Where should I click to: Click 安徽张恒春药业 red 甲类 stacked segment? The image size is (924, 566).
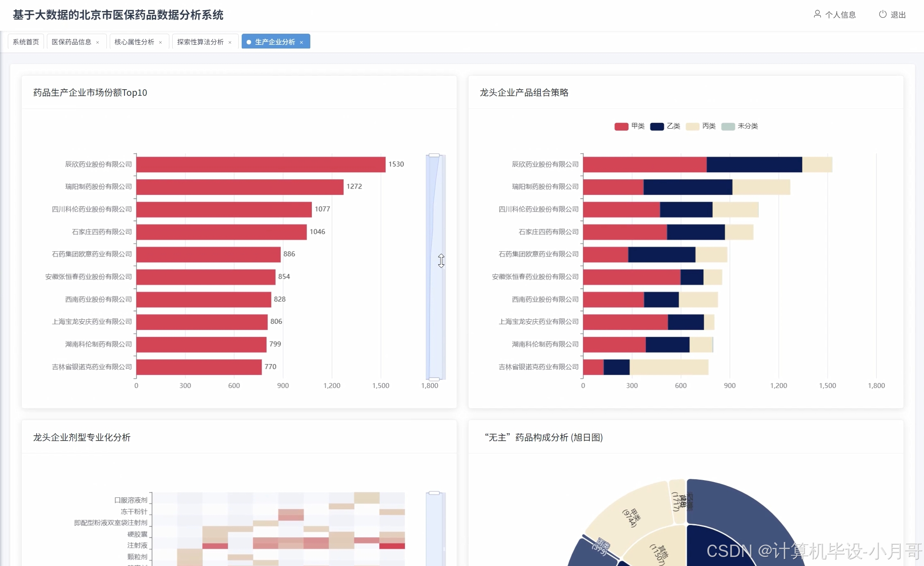pos(632,277)
